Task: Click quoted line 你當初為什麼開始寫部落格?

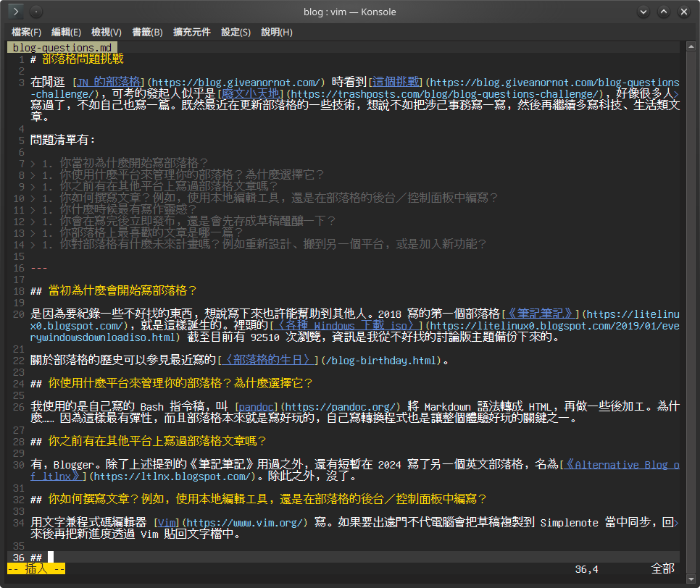Action: coord(134,163)
